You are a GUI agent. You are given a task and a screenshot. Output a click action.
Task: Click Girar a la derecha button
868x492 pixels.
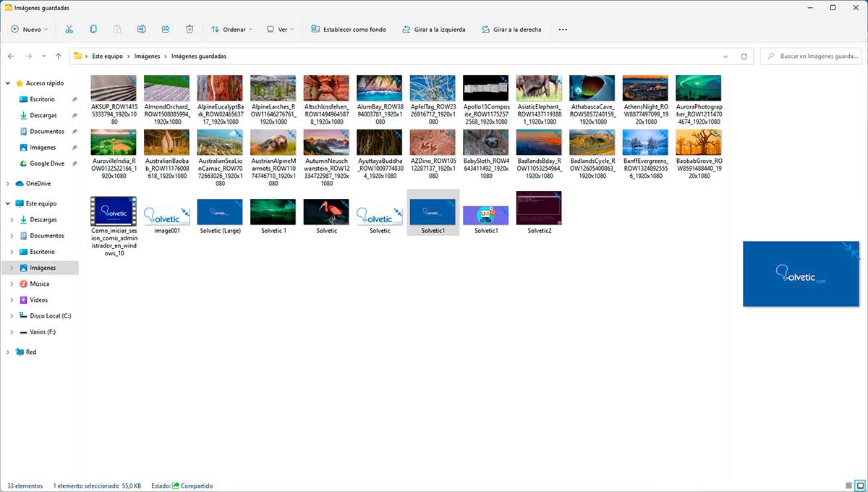(x=510, y=30)
